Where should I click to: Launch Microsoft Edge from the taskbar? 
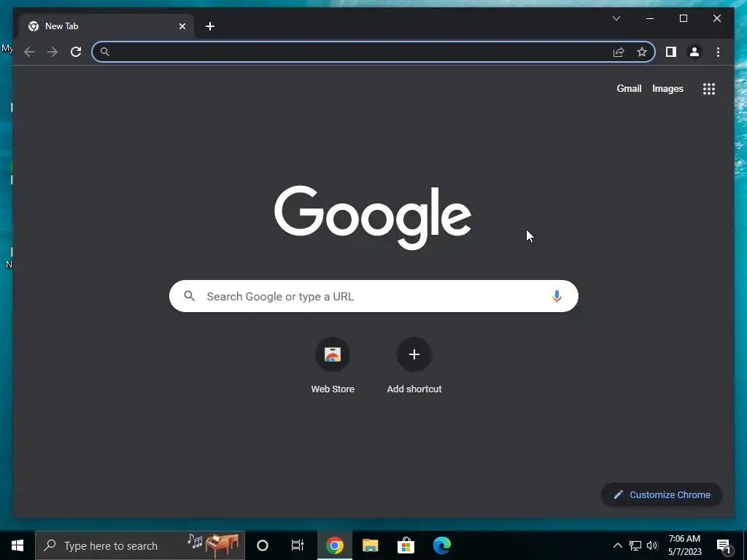click(441, 545)
